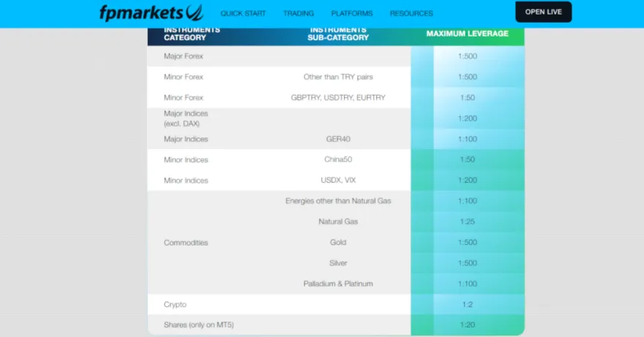Select the Major Forex row label
Viewport: 644px width, 337px height.
click(184, 56)
